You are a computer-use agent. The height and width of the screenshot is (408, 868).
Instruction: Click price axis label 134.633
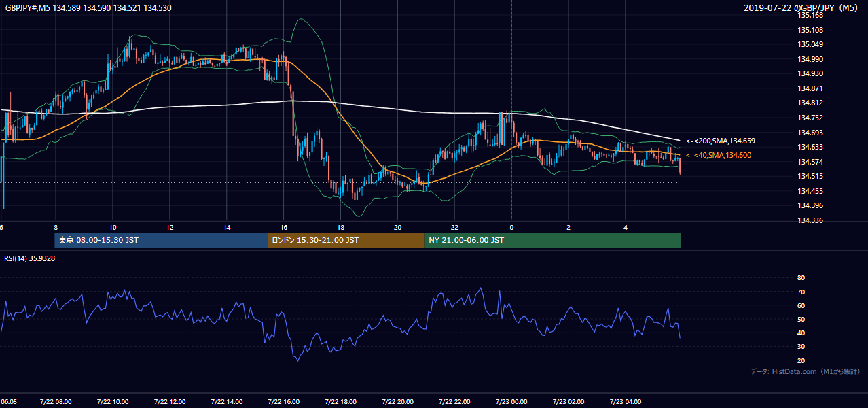pyautogui.click(x=810, y=147)
